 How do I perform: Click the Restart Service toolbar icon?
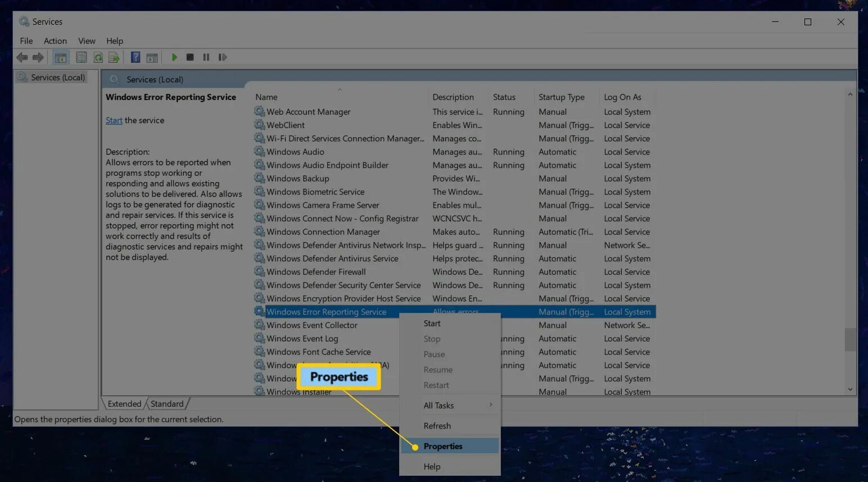point(223,57)
